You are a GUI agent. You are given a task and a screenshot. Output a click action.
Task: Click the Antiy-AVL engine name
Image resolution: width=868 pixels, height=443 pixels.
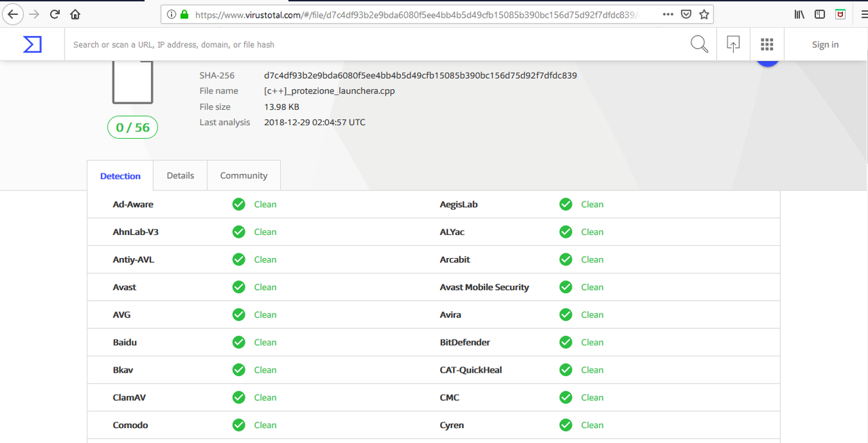pos(134,259)
